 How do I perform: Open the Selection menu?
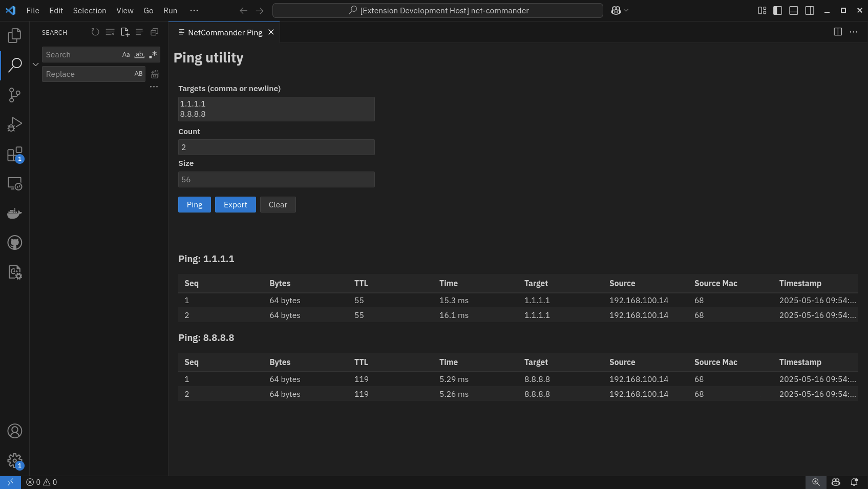coord(89,10)
